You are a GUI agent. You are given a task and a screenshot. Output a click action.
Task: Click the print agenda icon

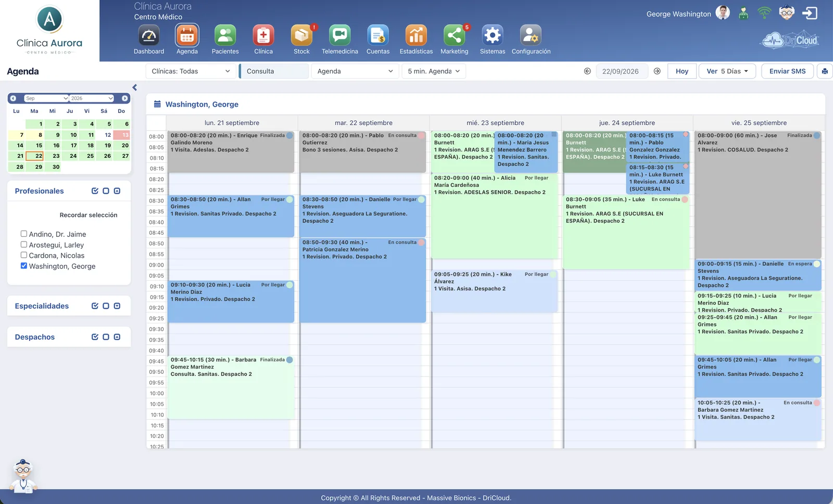(825, 71)
